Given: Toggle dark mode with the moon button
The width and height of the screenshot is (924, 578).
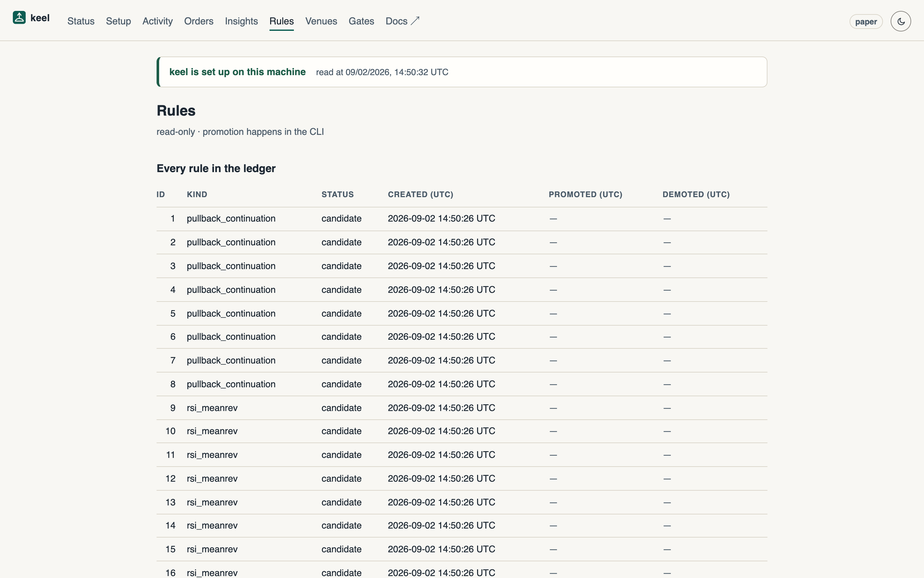Looking at the screenshot, I should pyautogui.click(x=901, y=22).
